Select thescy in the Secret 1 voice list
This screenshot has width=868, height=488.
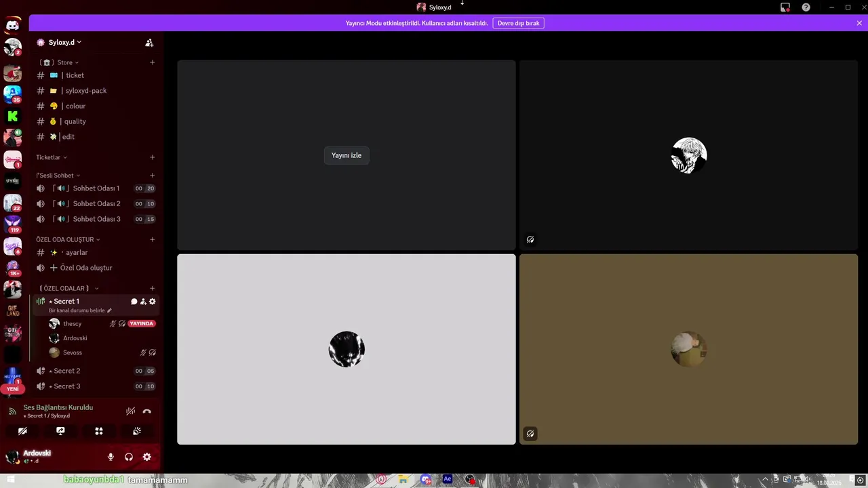click(102, 324)
